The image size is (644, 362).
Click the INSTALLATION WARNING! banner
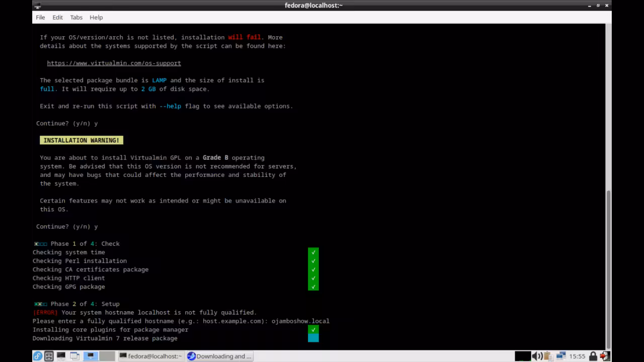[x=82, y=140]
